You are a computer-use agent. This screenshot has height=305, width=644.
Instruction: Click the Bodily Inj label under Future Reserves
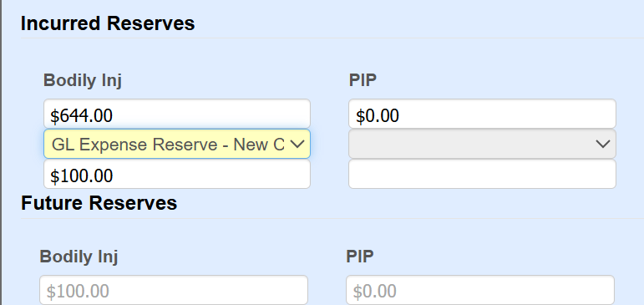[79, 257]
